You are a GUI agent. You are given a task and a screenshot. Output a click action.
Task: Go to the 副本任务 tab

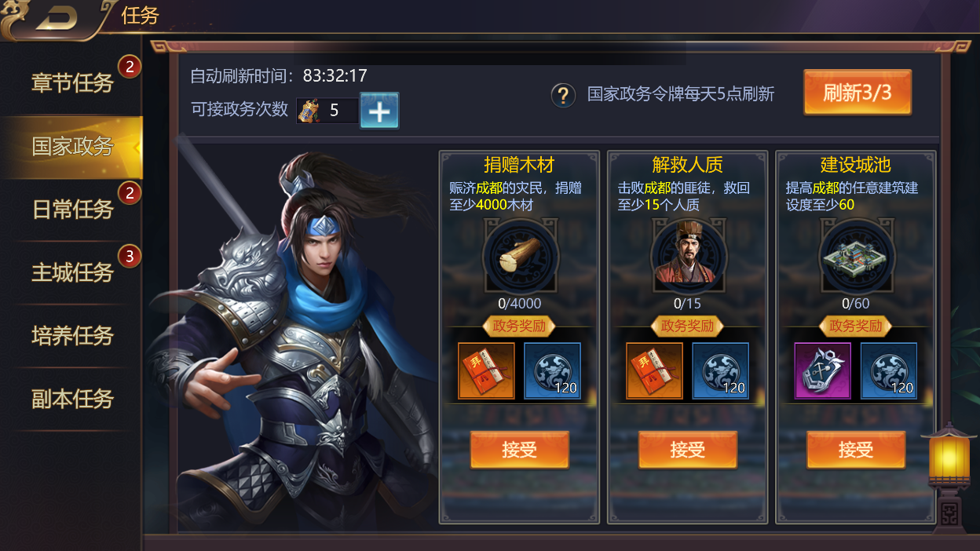(72, 399)
